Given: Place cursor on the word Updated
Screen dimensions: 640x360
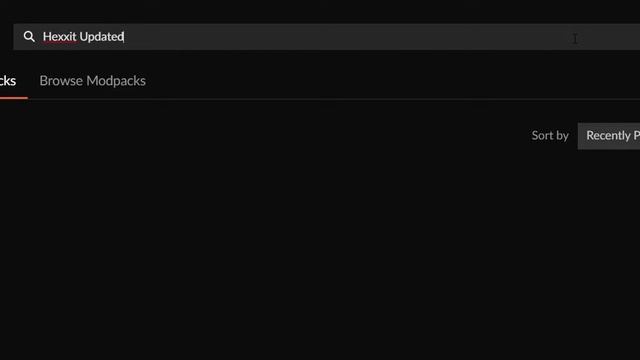Looking at the screenshot, I should point(102,37).
